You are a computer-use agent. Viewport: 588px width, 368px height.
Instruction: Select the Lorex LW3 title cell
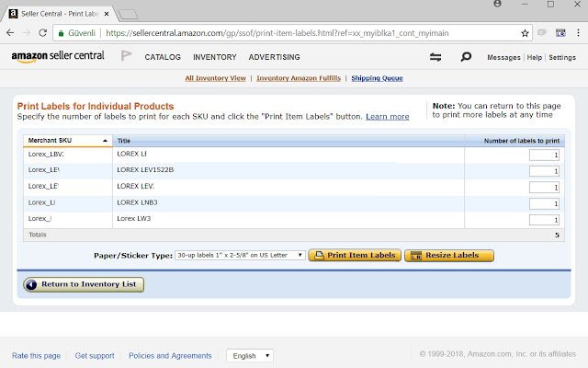point(288,219)
